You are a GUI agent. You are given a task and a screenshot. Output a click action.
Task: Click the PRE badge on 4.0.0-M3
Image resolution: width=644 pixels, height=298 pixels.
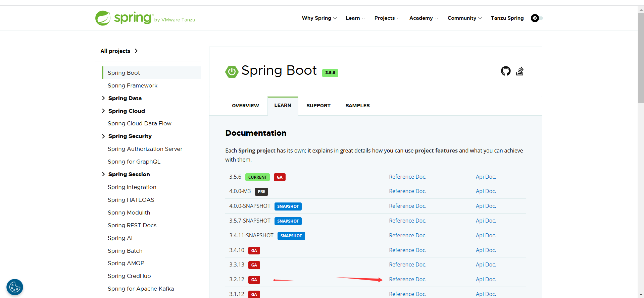pyautogui.click(x=261, y=192)
